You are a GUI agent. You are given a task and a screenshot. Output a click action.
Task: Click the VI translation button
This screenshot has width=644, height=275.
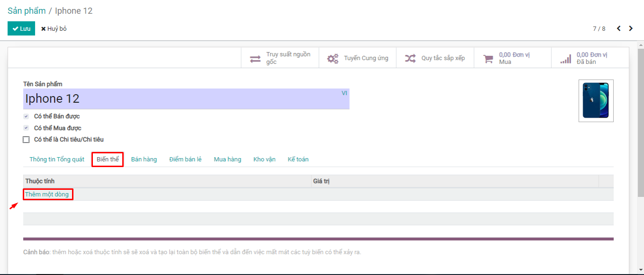345,93
